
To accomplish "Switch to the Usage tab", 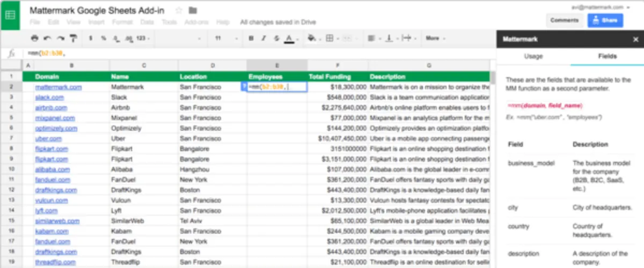I will click(533, 56).
